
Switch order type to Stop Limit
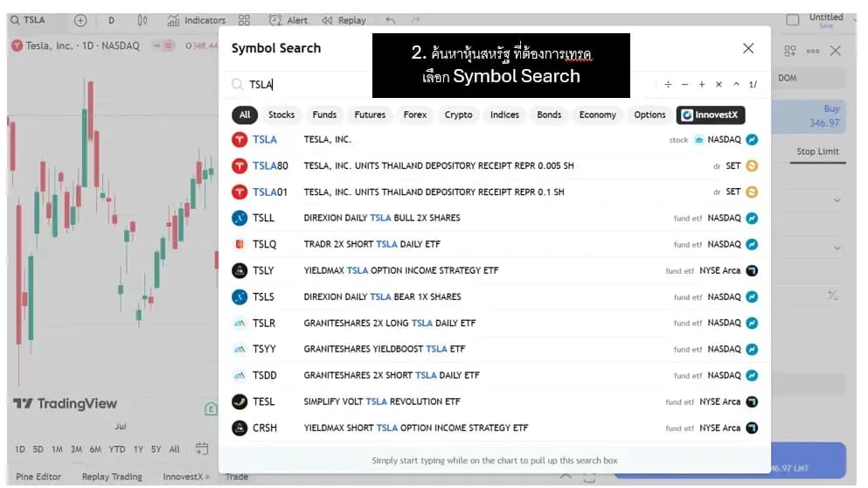click(x=817, y=152)
